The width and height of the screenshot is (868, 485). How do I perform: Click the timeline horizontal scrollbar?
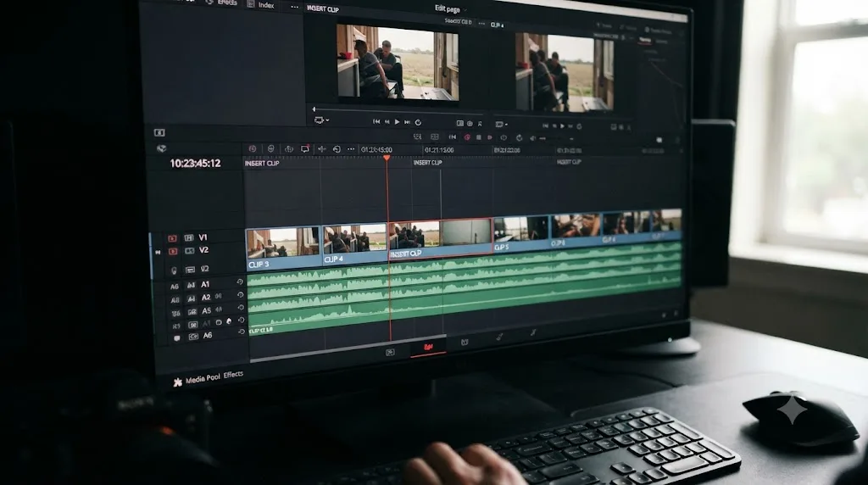pyautogui.click(x=348, y=348)
